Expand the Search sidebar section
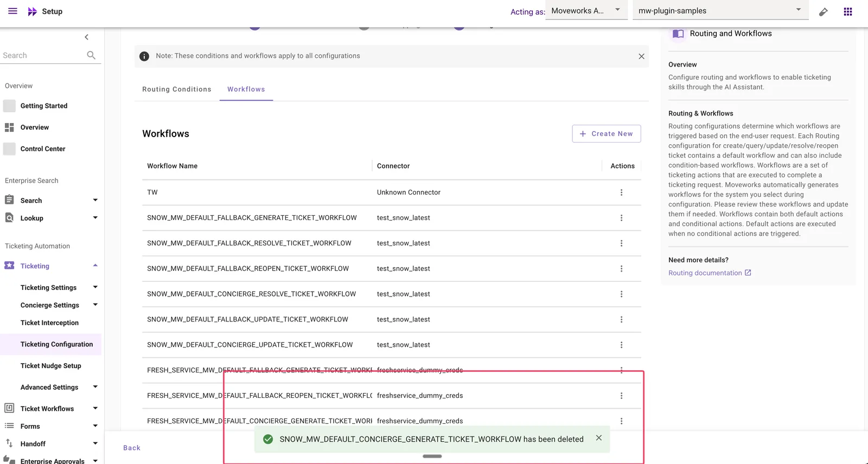The width and height of the screenshot is (868, 464). pos(95,200)
